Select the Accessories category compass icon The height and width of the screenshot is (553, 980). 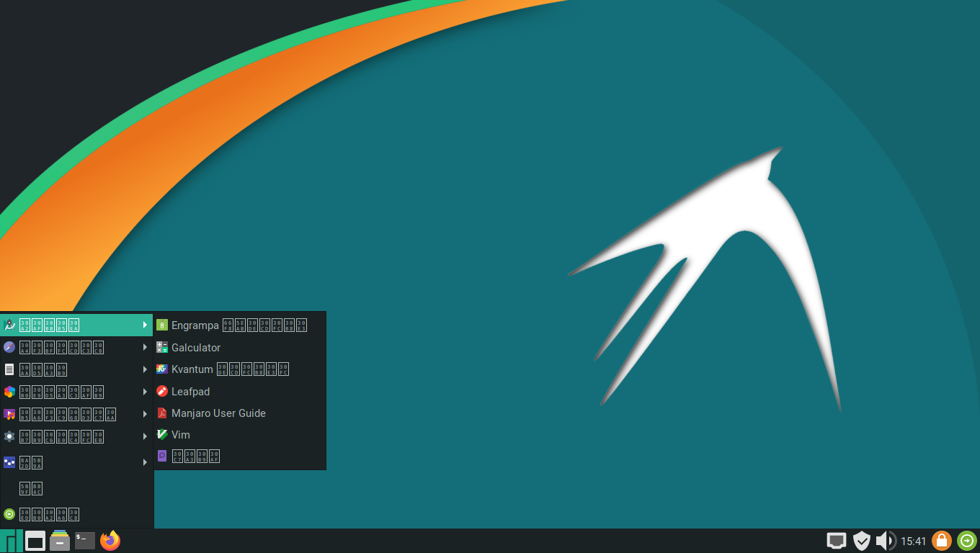pyautogui.click(x=9, y=325)
